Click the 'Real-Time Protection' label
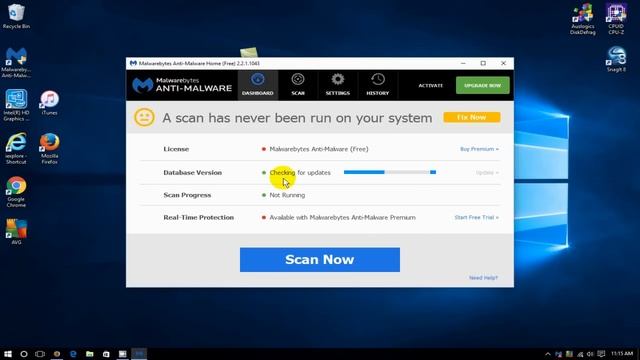The image size is (640, 360). [x=198, y=218]
